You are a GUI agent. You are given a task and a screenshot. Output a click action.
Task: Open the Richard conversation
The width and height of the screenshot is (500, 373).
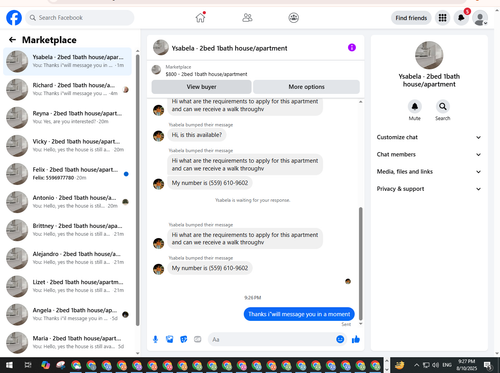pos(67,89)
